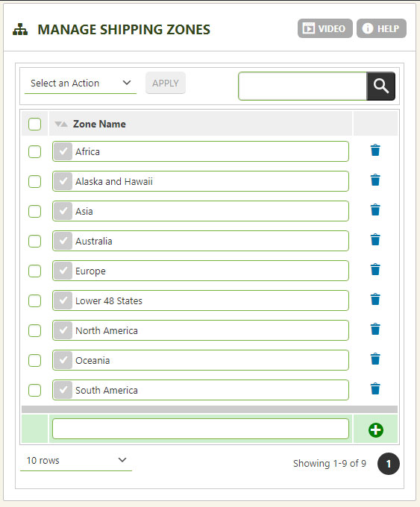
Task: Sort by Zone Name arrows
Action: coord(61,125)
